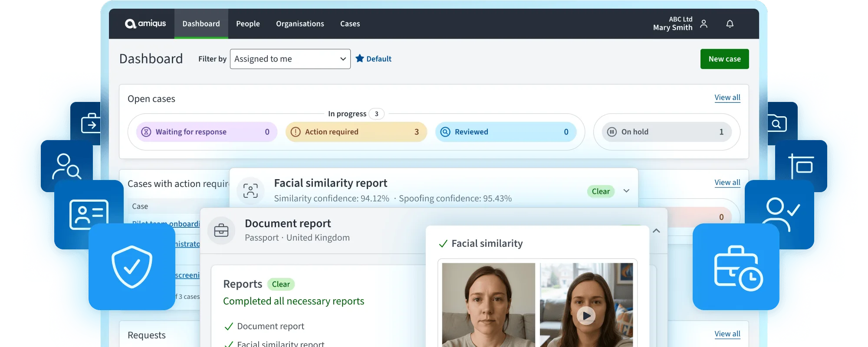The height and width of the screenshot is (347, 868).
Task: Click View all for Open cases
Action: tap(727, 98)
